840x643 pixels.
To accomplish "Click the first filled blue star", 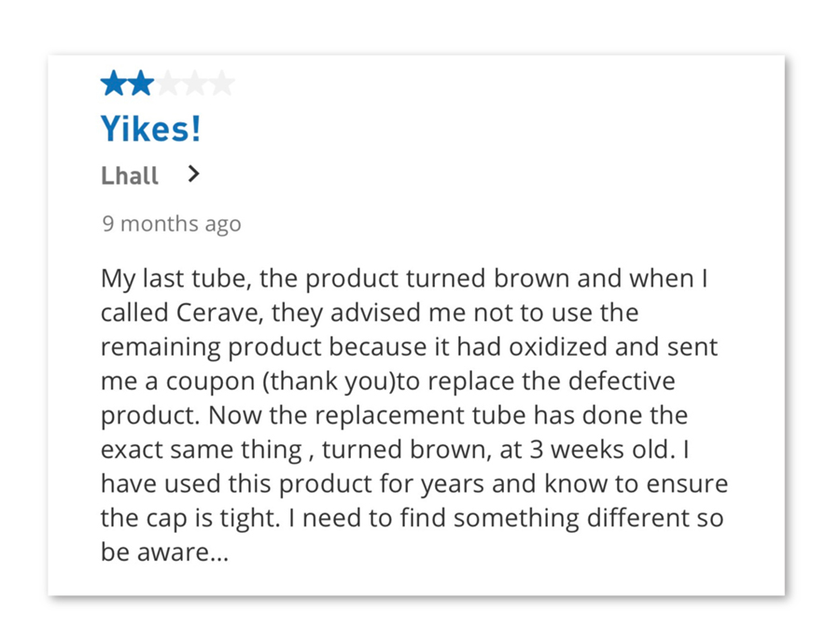I will pos(114,85).
